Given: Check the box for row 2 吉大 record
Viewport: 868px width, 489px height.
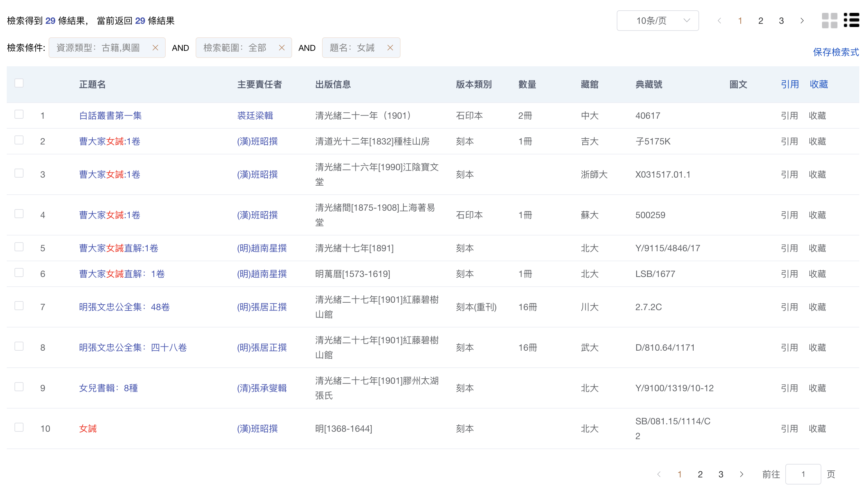Looking at the screenshot, I should (19, 140).
